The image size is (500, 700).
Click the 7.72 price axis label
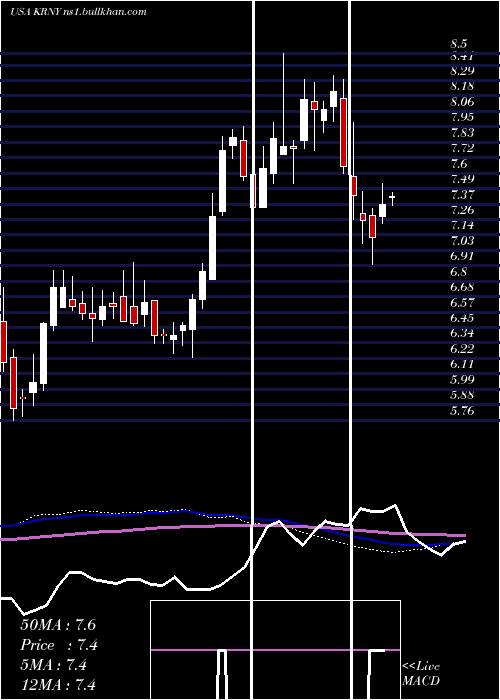point(462,148)
